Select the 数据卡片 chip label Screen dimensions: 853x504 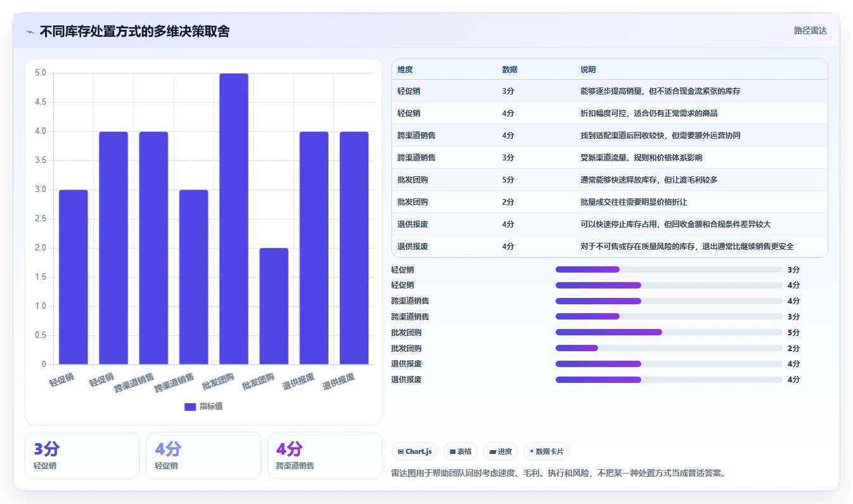[549, 451]
